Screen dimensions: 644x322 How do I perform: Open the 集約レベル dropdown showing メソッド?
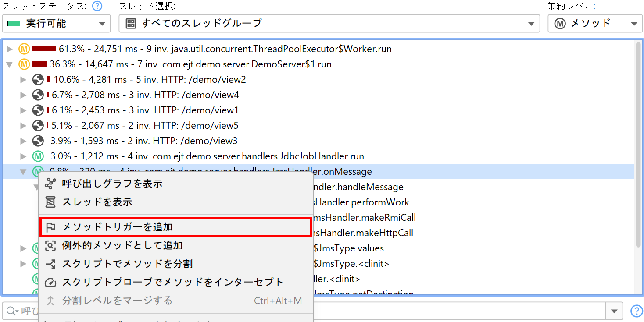click(595, 24)
